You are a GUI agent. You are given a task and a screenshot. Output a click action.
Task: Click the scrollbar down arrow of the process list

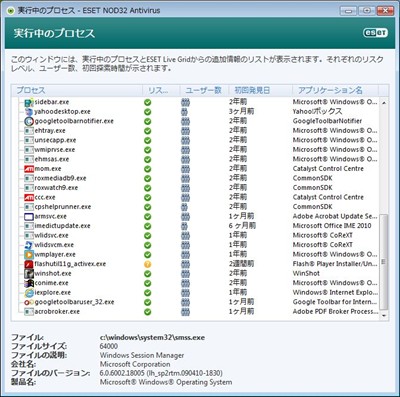(384, 315)
